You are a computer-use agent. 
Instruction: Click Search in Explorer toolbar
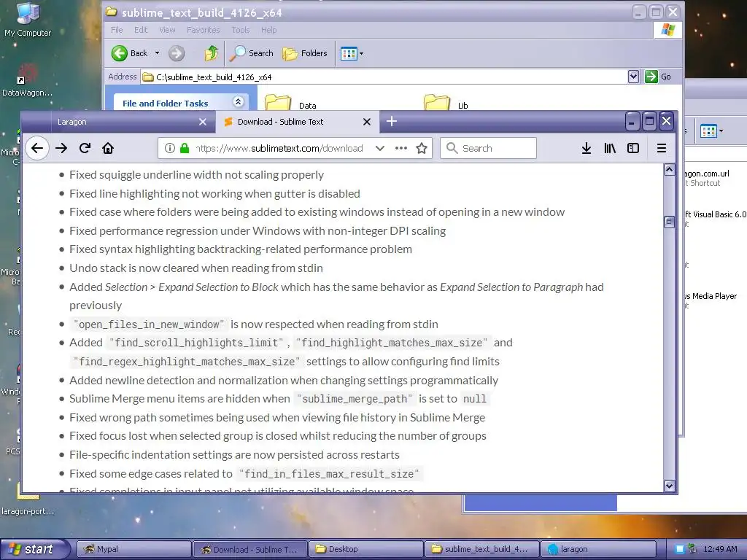[252, 53]
